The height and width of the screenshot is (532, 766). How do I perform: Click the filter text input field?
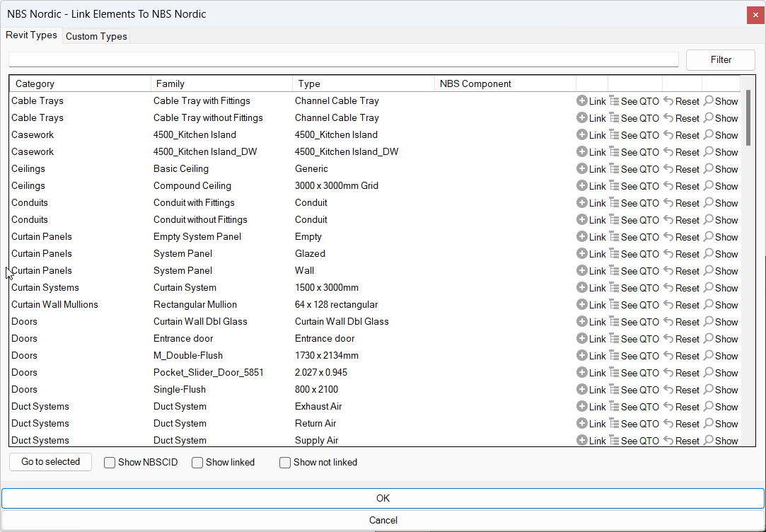[x=344, y=59]
